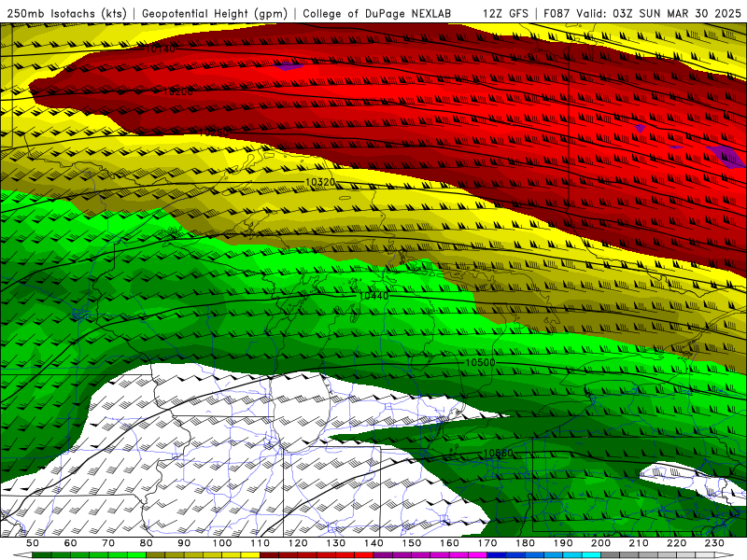Click the 200 knot legend label
The width and height of the screenshot is (747, 560).
600,543
